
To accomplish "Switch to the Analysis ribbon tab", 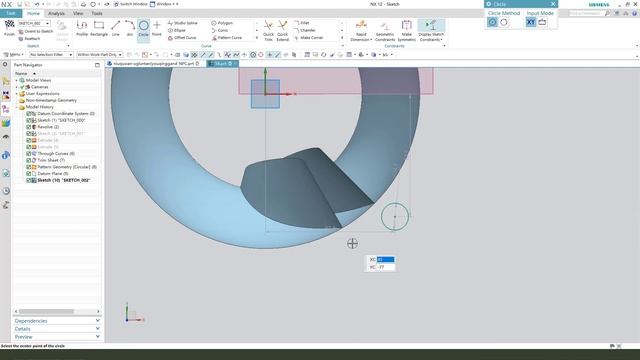I will tap(56, 13).
